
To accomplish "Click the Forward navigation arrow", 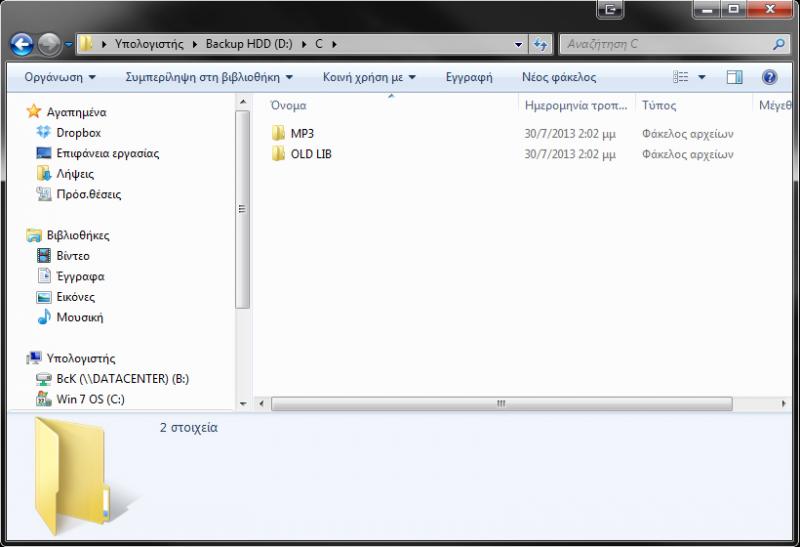I will (x=49, y=44).
